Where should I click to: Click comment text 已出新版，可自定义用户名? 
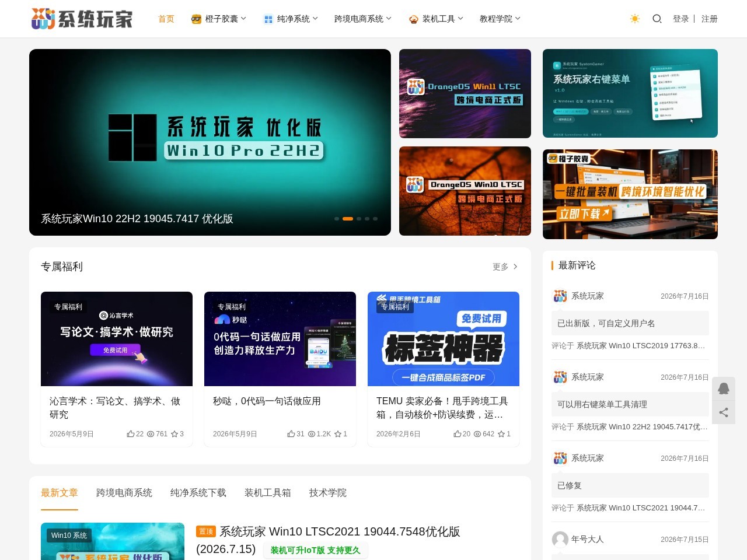pyautogui.click(x=606, y=323)
